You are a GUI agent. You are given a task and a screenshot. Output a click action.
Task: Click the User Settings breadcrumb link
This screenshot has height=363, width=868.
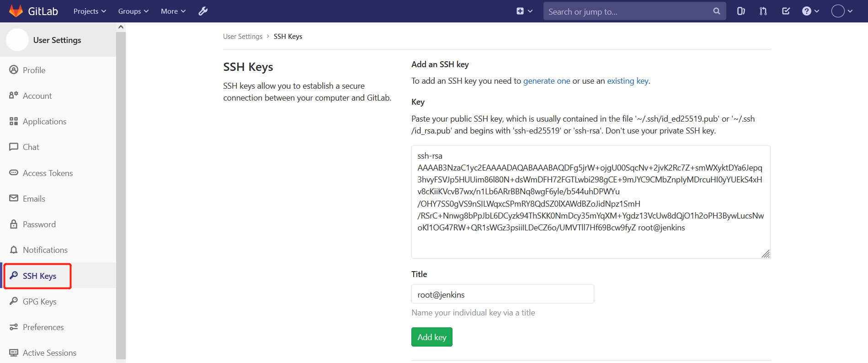tap(243, 36)
